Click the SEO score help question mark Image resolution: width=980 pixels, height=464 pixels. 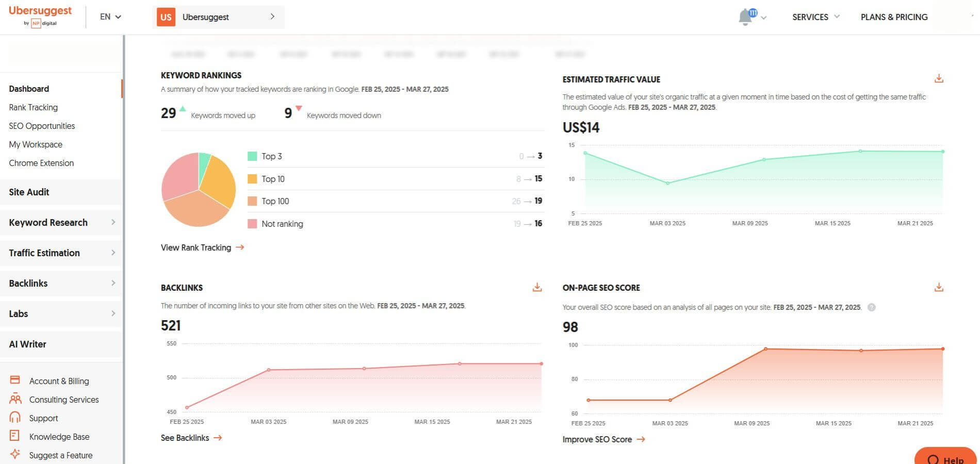[x=871, y=307]
